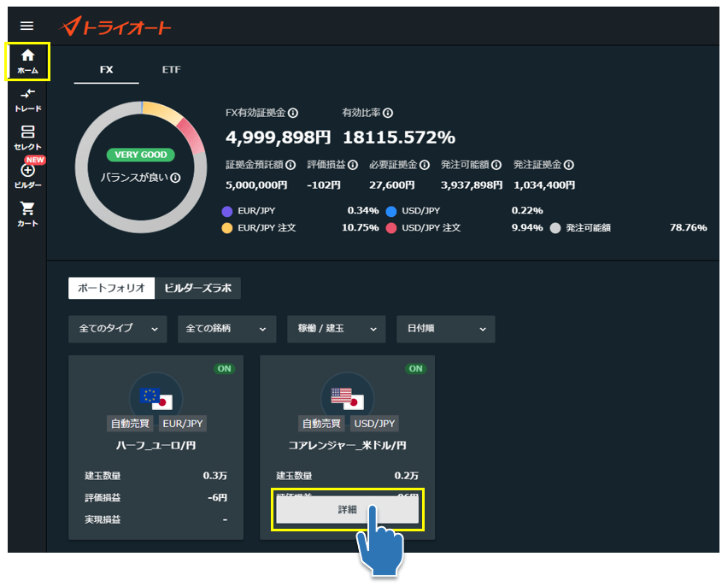
Task: Open the 全てのタイプ dropdown
Action: [117, 329]
